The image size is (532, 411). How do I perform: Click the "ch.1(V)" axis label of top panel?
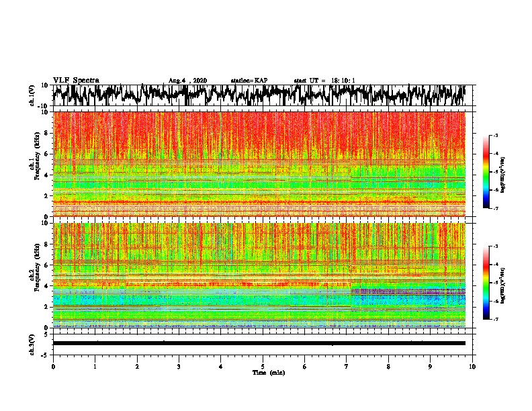point(32,95)
